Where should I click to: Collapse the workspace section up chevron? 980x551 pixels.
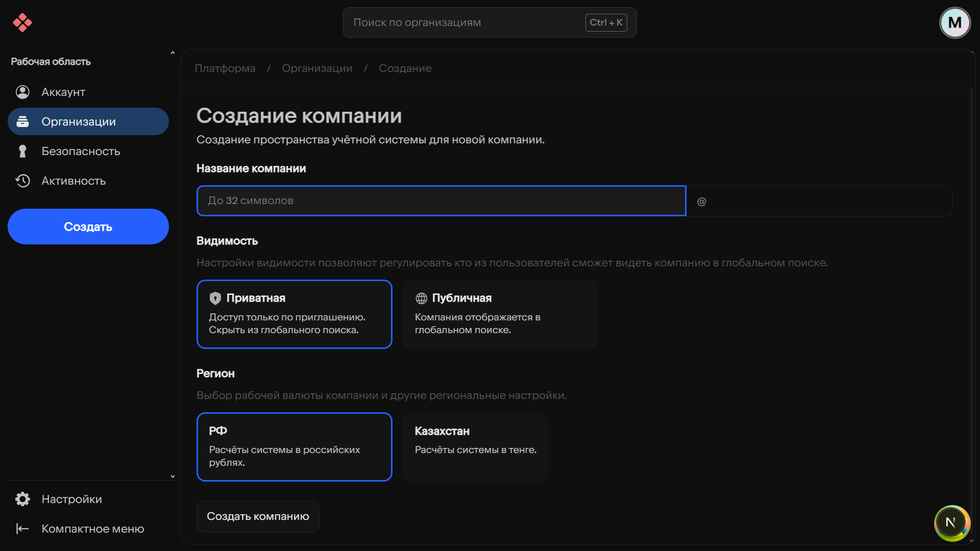173,53
